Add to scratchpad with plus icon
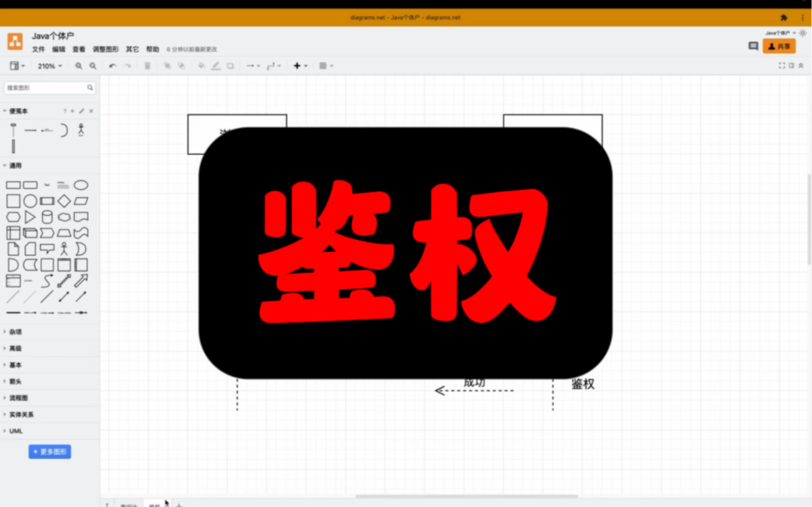Screen dimensions: 812x507 [73, 111]
